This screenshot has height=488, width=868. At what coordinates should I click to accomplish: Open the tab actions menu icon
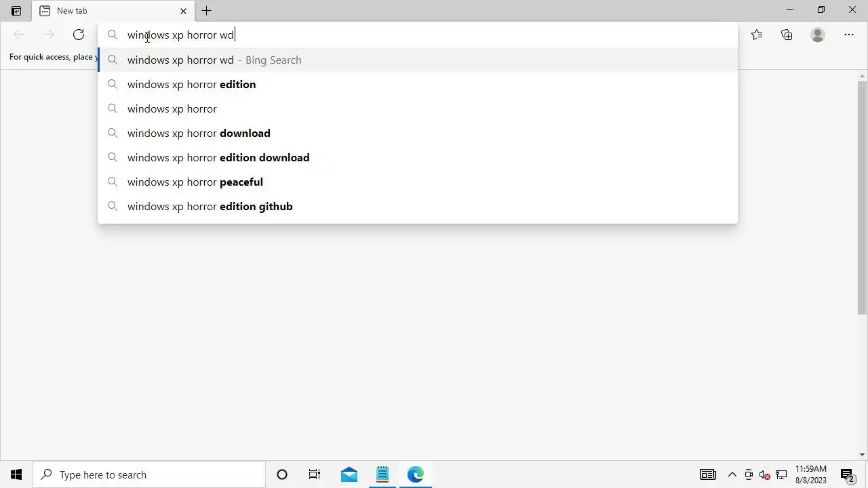coord(16,11)
